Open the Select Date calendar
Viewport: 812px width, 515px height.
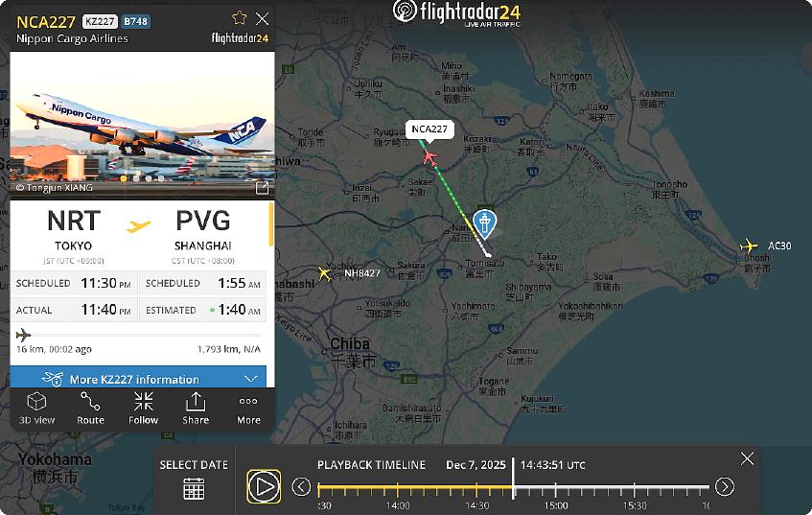(x=194, y=488)
